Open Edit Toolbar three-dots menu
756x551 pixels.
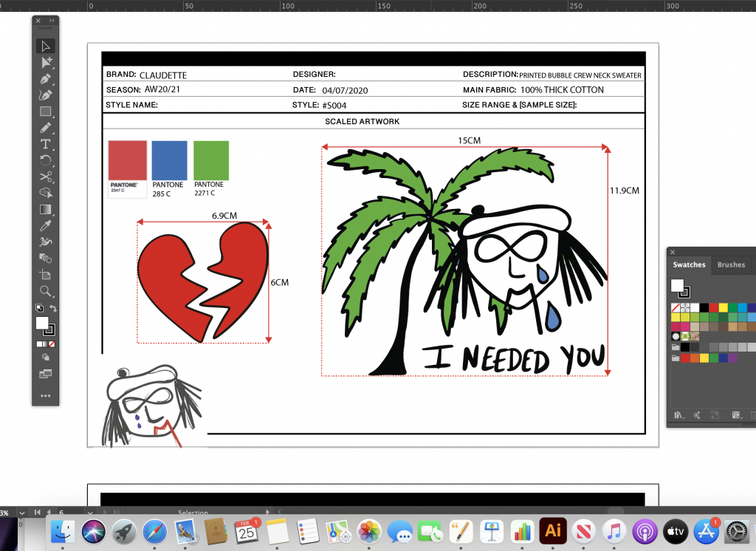coord(45,396)
